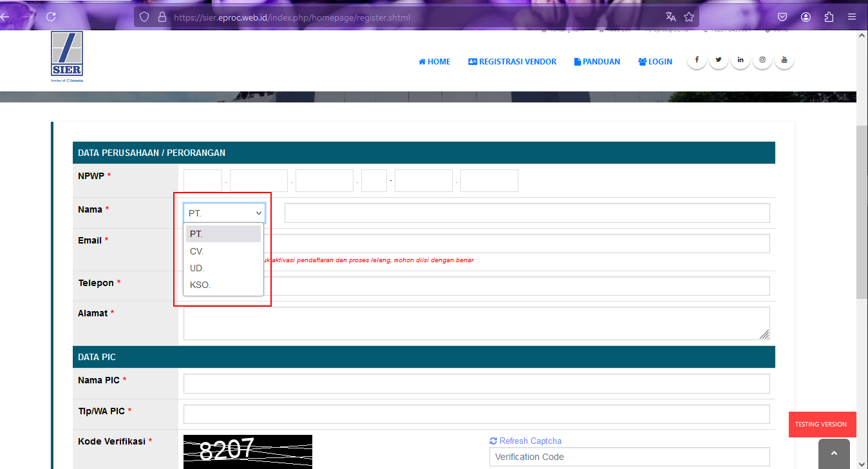The width and height of the screenshot is (868, 469).
Task: Click the TESTING VERSION red button
Action: click(x=822, y=425)
